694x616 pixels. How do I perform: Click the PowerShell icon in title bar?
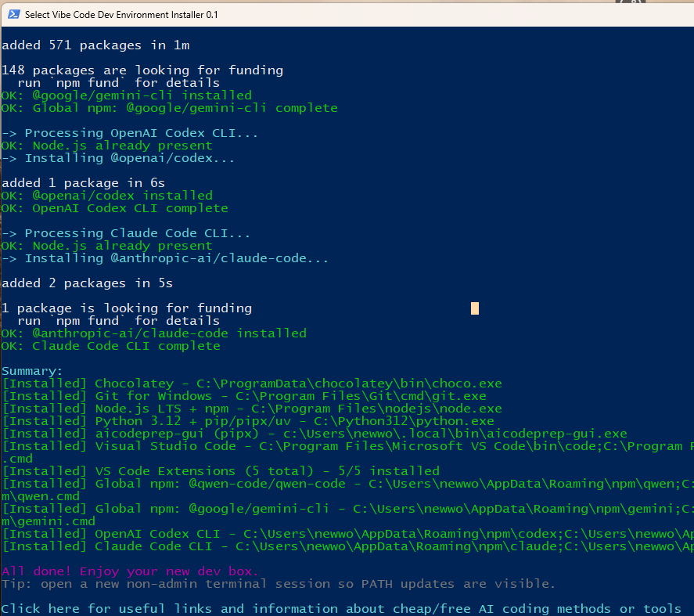click(14, 14)
